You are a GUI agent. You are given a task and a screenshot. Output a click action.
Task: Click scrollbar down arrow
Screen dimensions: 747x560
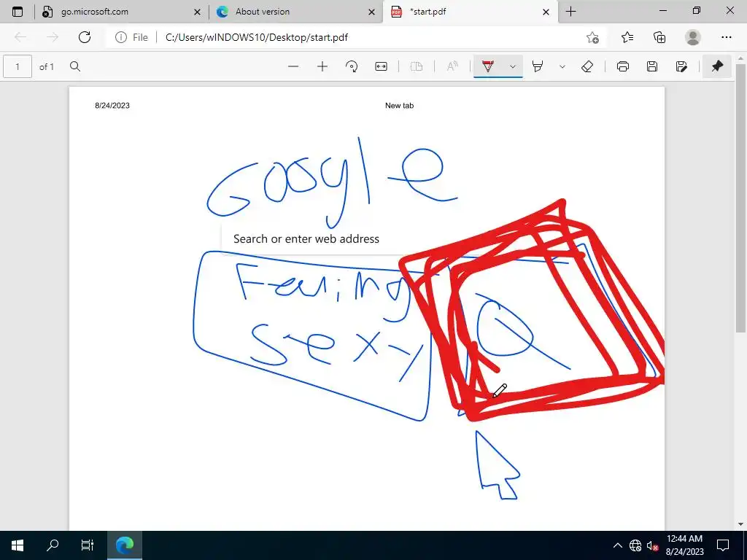pyautogui.click(x=740, y=524)
